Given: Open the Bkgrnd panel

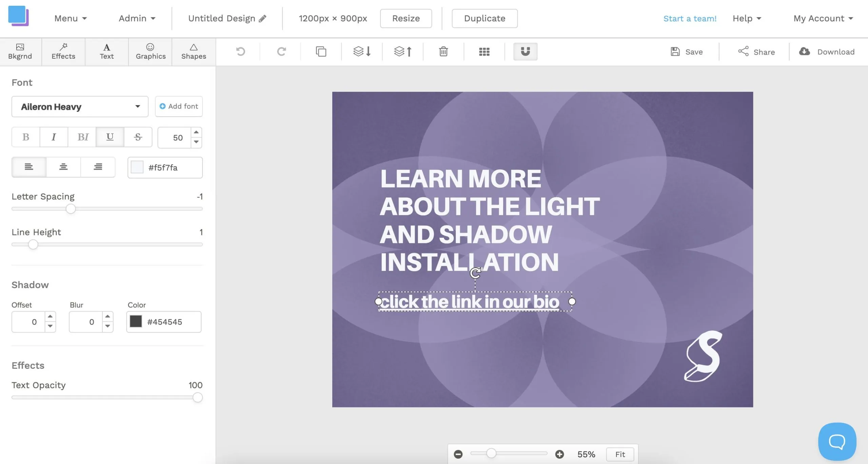Looking at the screenshot, I should click(20, 52).
